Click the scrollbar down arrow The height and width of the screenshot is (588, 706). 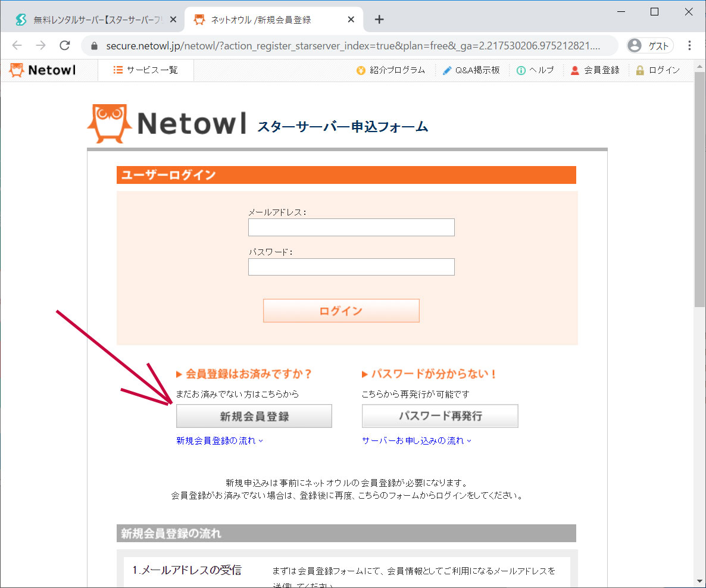pos(699,581)
